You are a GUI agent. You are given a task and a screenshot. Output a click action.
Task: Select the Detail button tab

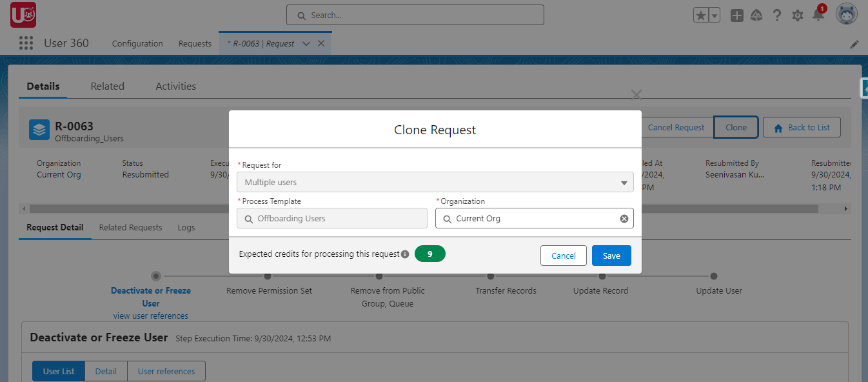click(x=106, y=371)
